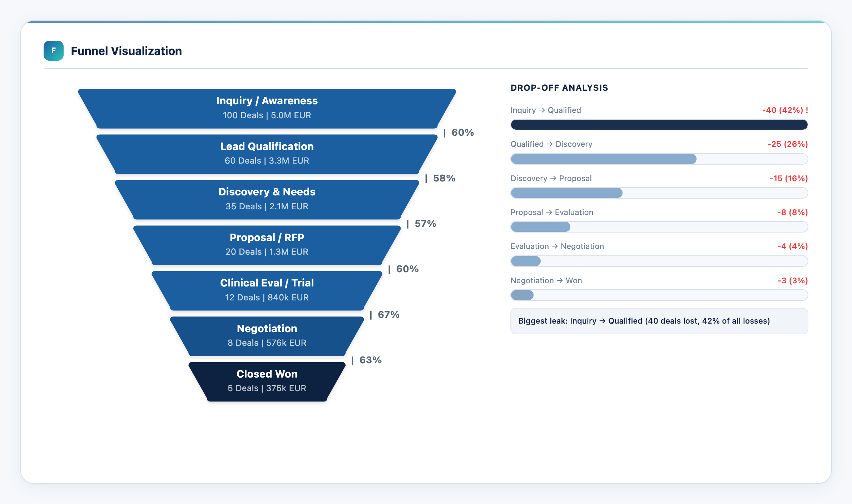Select the Inquiry / Awareness funnel stage
Image resolution: width=852 pixels, height=504 pixels.
(267, 109)
